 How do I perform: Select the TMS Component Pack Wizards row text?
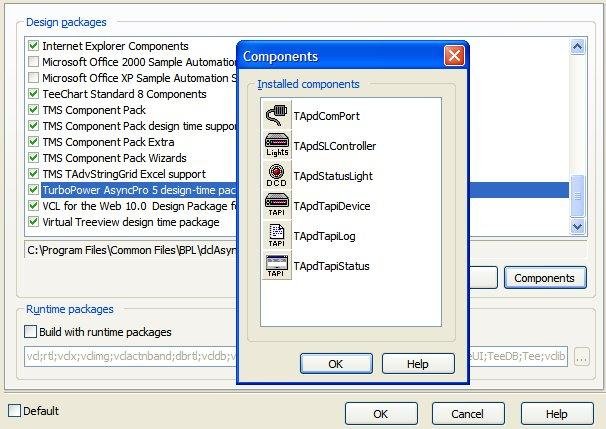(x=114, y=158)
